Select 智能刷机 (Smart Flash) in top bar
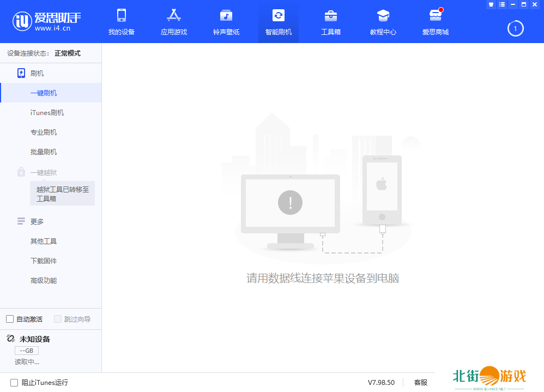This screenshot has width=544, height=392. click(278, 22)
